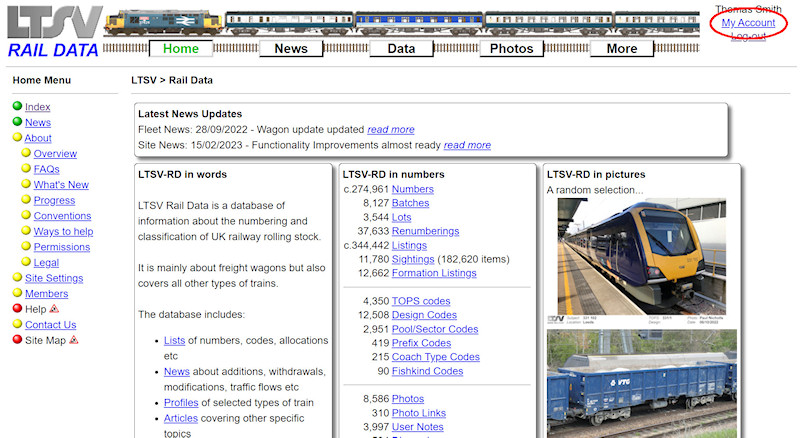Open the News tab in top navigation
The height and width of the screenshot is (438, 800).
[290, 48]
